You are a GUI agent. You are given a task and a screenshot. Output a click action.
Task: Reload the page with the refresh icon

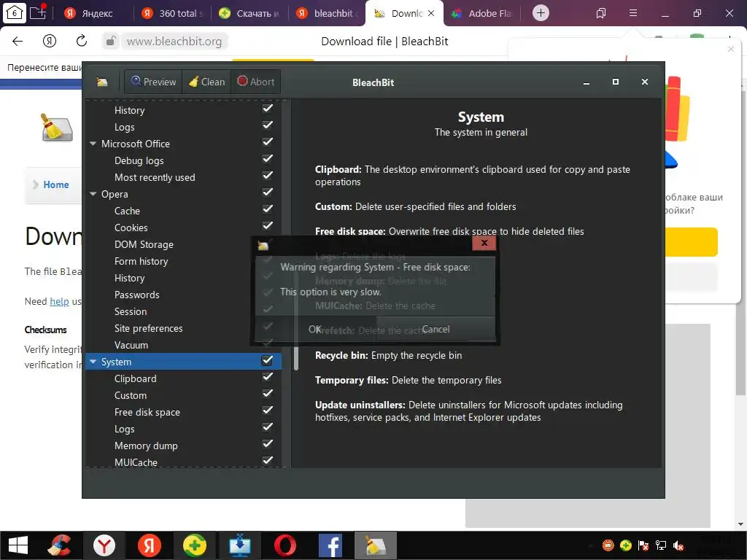click(x=82, y=41)
